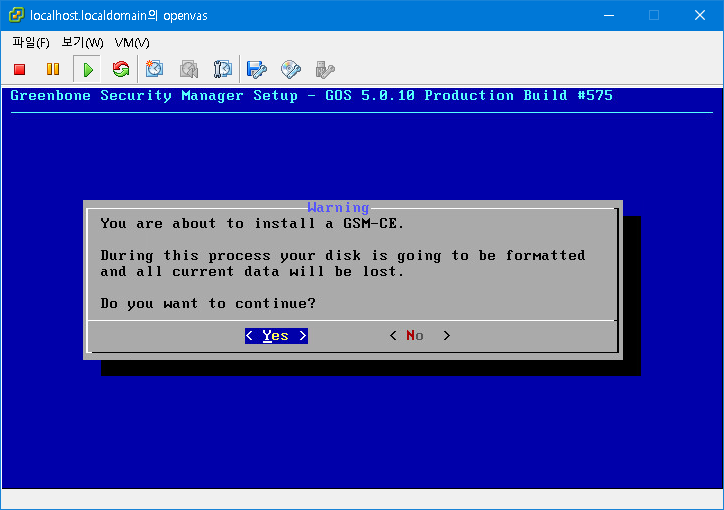Viewport: 724px width, 510px height.
Task: Click the window title 'localhost.localdomain의 openvas'
Action: point(119,16)
